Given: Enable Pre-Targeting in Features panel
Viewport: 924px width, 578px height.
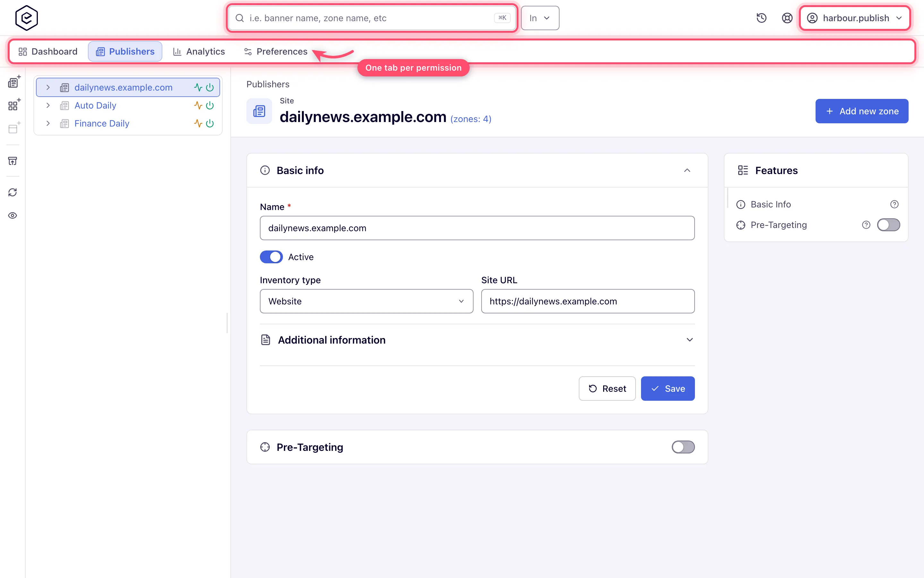Looking at the screenshot, I should pyautogui.click(x=888, y=225).
